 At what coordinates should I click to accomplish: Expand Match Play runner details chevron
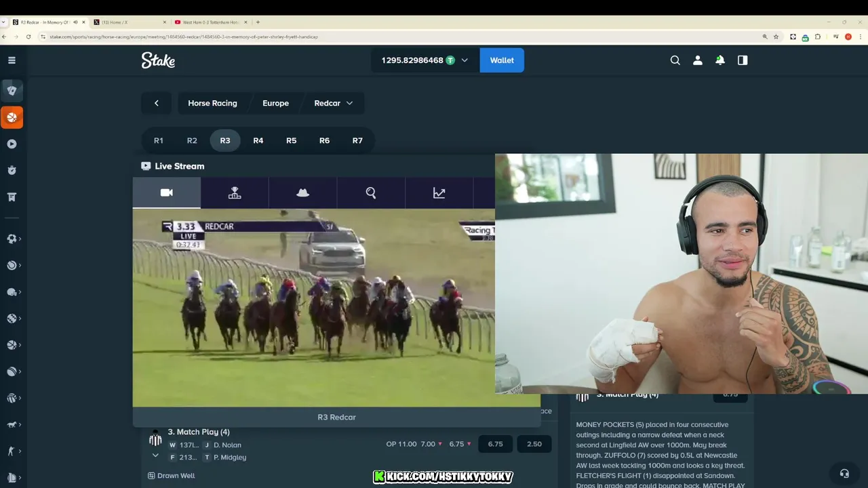coord(155,455)
